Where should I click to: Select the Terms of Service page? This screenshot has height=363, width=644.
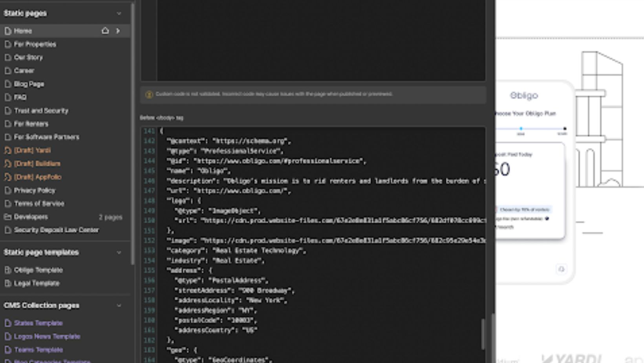pos(39,203)
